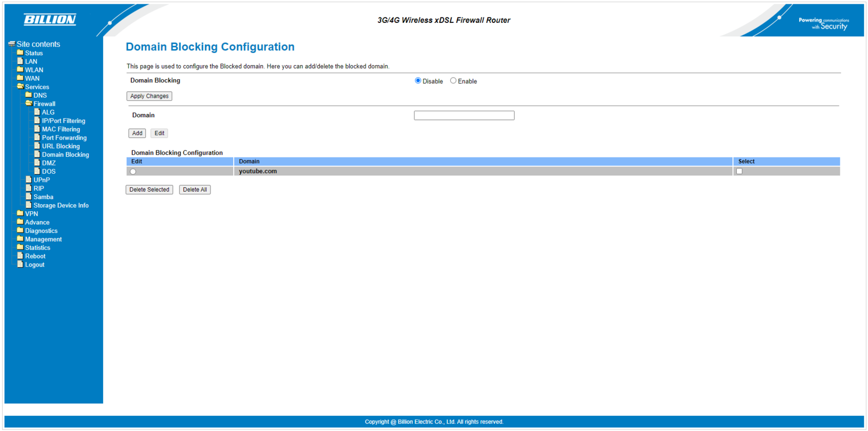The height and width of the screenshot is (431, 868).
Task: Click the Logout page icon
Action: [20, 264]
